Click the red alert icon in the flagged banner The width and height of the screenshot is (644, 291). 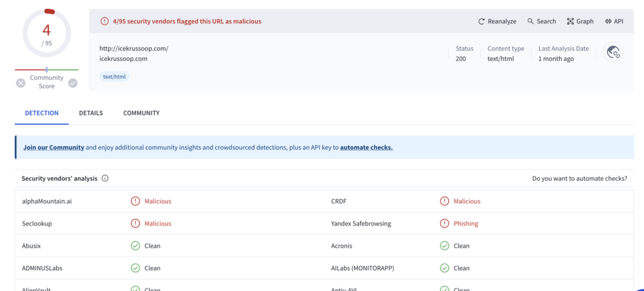point(105,21)
